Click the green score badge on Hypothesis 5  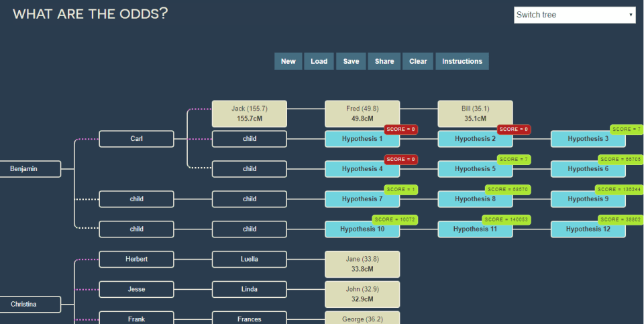[x=514, y=160]
